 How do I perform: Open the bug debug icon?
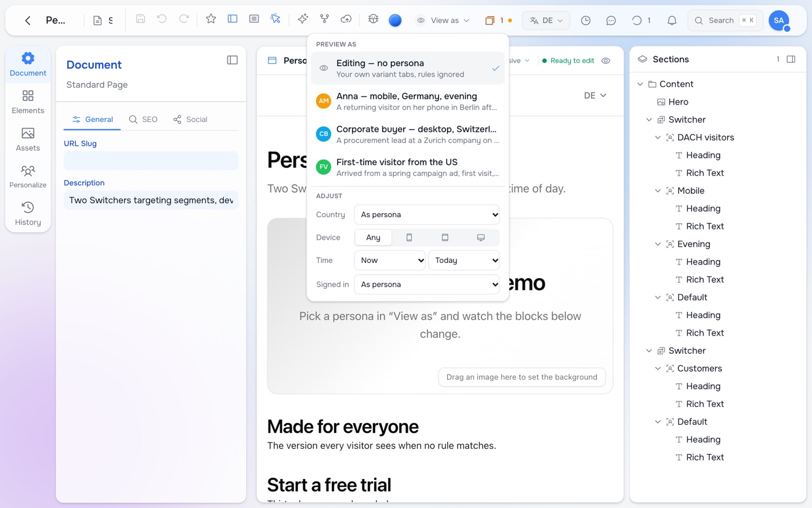coord(374,19)
